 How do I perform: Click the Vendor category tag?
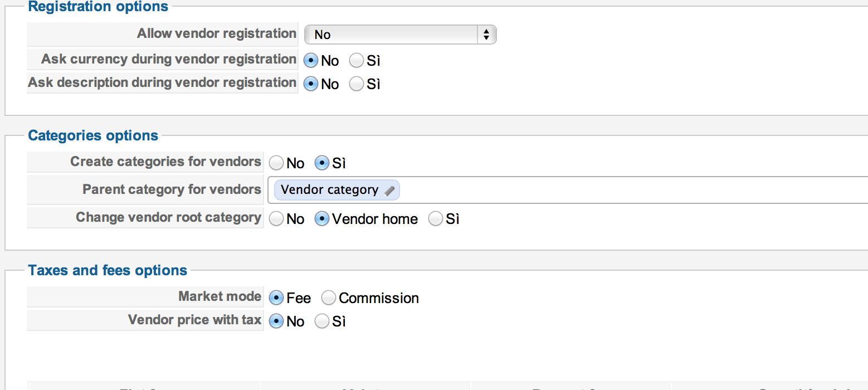click(329, 191)
